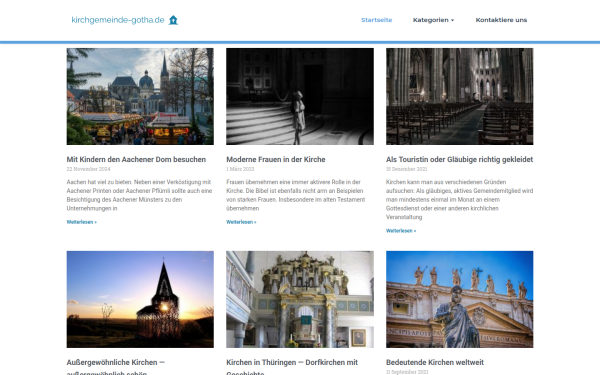Image resolution: width=600 pixels, height=375 pixels.
Task: Click Weiterlesen under Moderne Frauen article
Action: click(241, 222)
